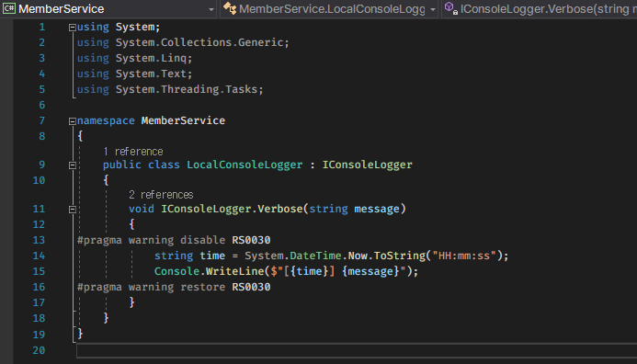Image resolution: width=637 pixels, height=364 pixels.
Task: Collapse the MemberService namespace block
Action: tap(73, 121)
